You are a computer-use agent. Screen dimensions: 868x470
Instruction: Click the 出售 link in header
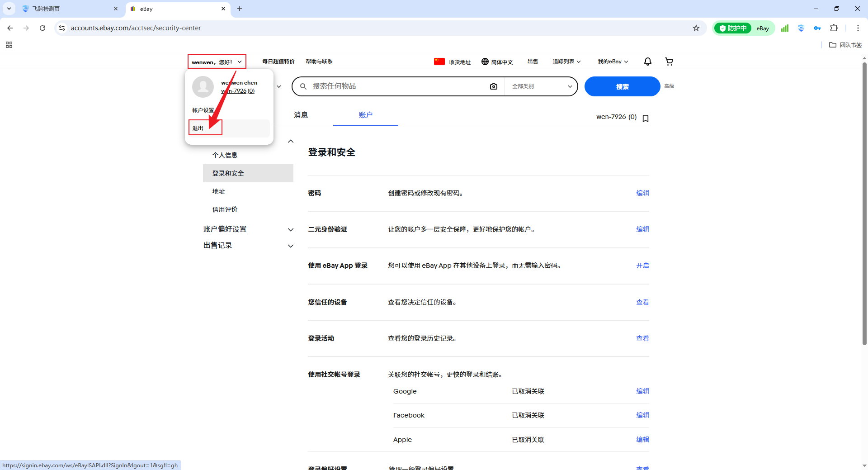[533, 62]
